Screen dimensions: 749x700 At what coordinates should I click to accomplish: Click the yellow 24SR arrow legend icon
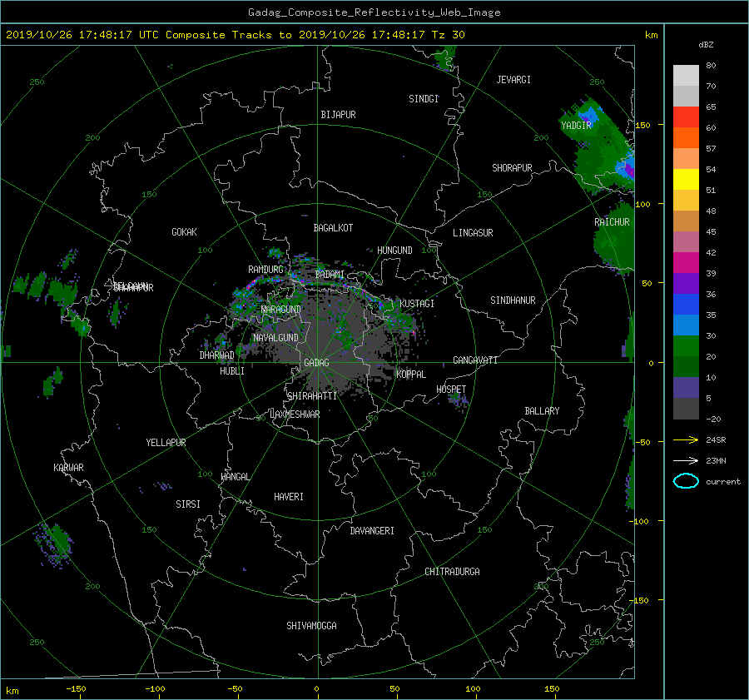[x=686, y=439]
